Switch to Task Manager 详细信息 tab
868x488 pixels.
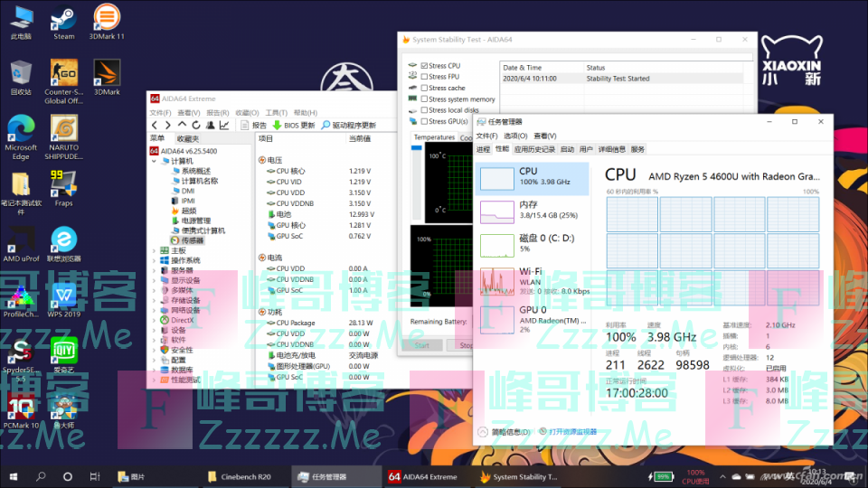(x=612, y=149)
